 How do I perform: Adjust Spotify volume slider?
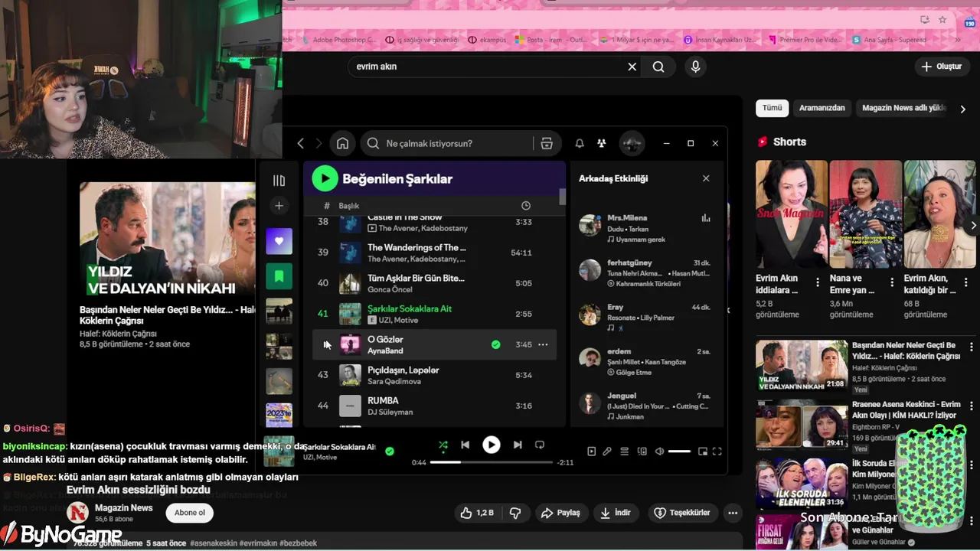tap(679, 452)
